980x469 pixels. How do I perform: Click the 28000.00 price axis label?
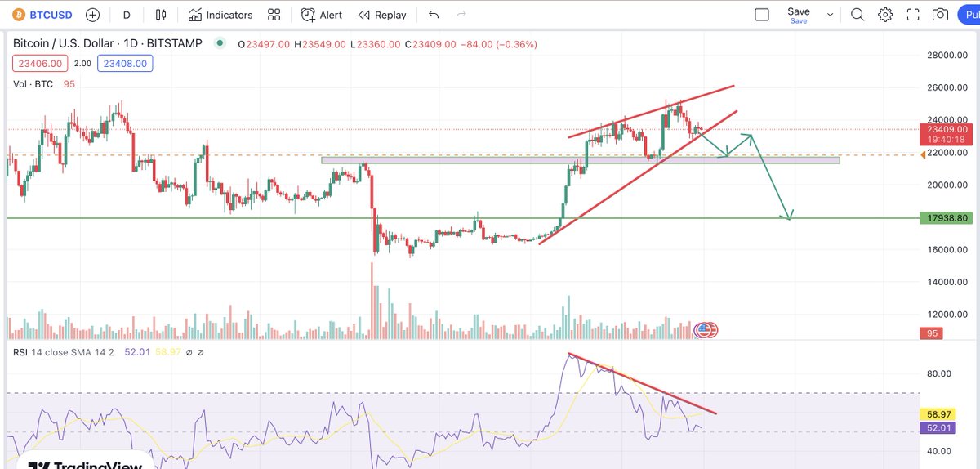pyautogui.click(x=946, y=56)
